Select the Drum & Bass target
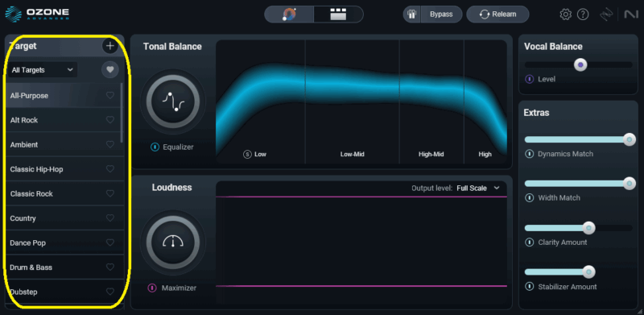The image size is (644, 315). pos(64,267)
